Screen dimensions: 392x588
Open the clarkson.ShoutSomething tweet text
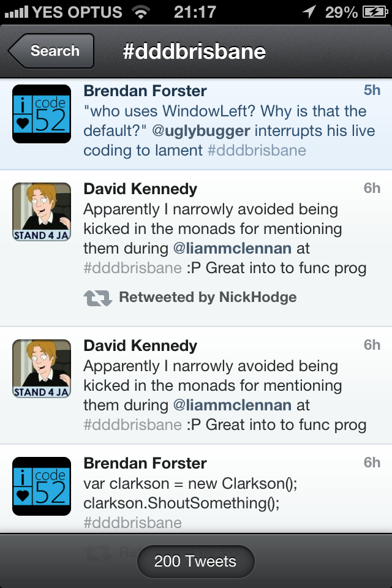190,493
